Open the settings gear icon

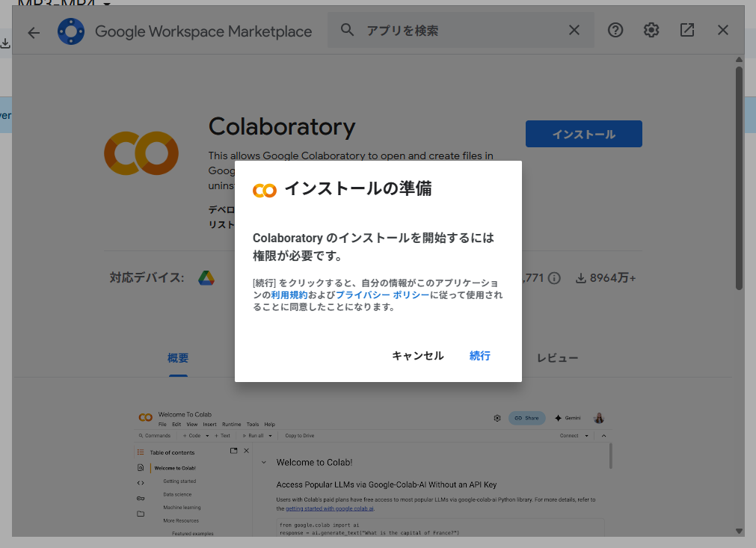[x=651, y=30]
